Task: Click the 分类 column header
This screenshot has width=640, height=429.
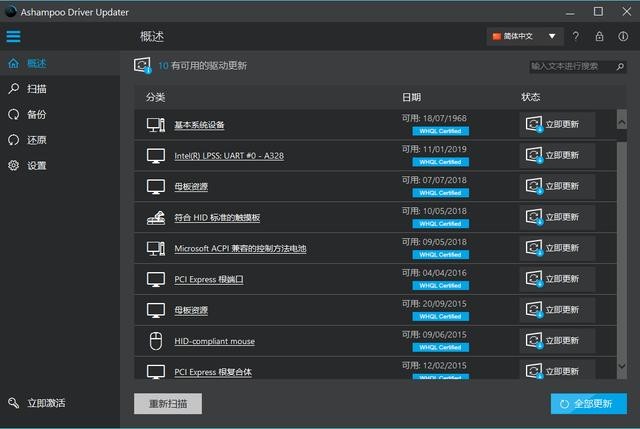Action: coord(156,97)
